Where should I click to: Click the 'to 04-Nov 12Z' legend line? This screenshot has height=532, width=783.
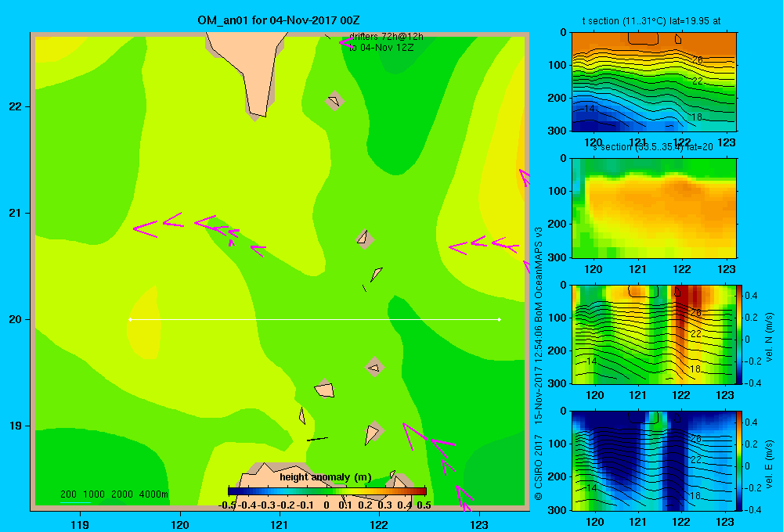tap(381, 48)
